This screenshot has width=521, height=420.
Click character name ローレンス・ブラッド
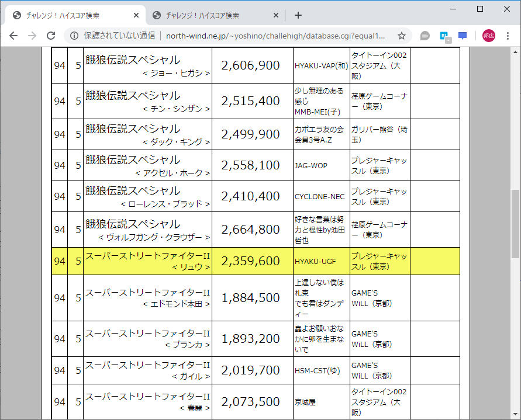pos(165,204)
